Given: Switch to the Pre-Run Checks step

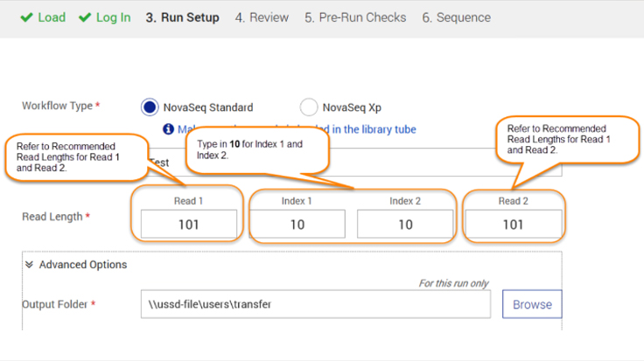Looking at the screenshot, I should [x=355, y=17].
